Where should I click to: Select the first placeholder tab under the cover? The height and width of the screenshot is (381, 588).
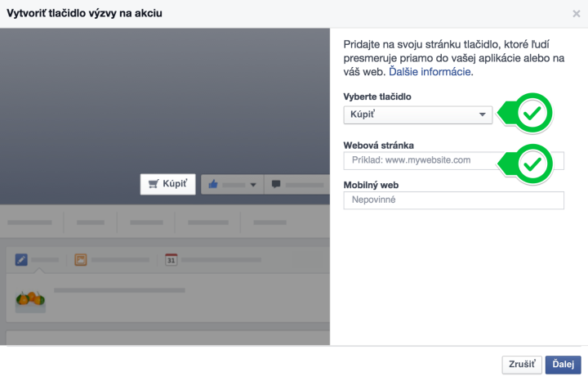click(29, 222)
